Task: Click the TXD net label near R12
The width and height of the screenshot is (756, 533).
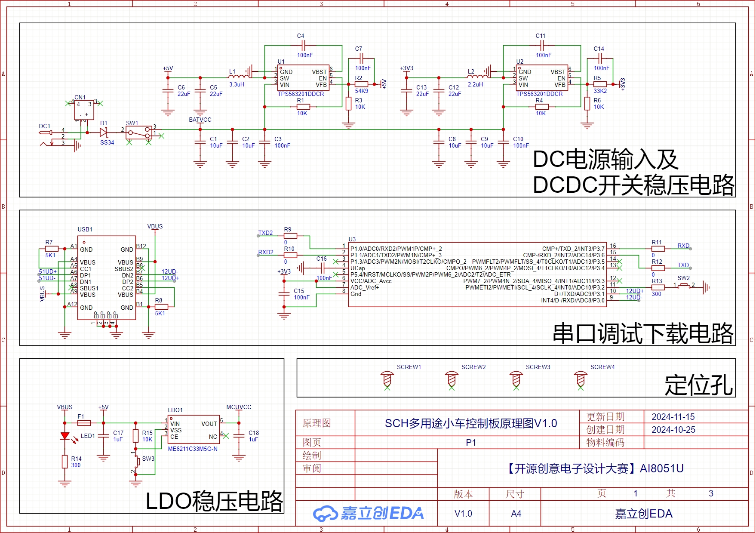Action: [683, 265]
